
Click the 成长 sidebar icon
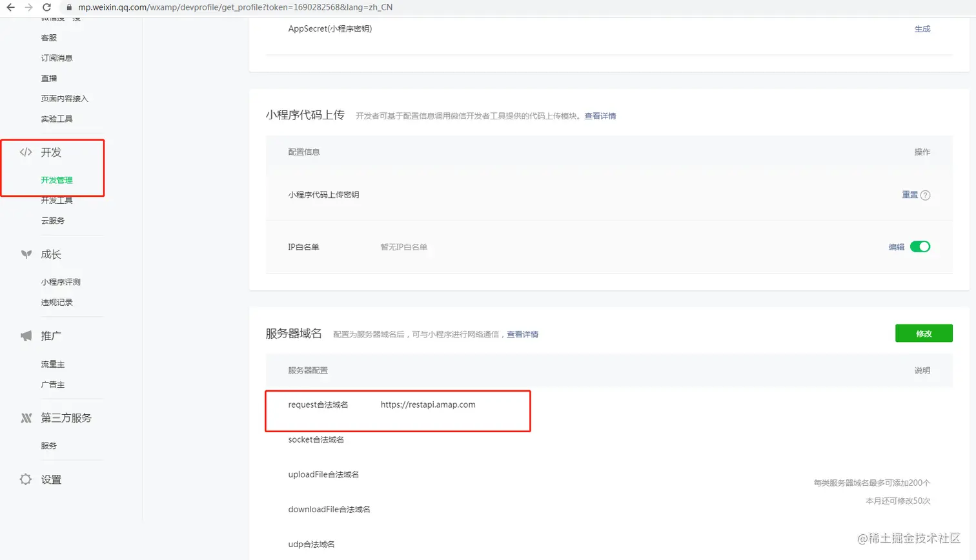coord(25,254)
